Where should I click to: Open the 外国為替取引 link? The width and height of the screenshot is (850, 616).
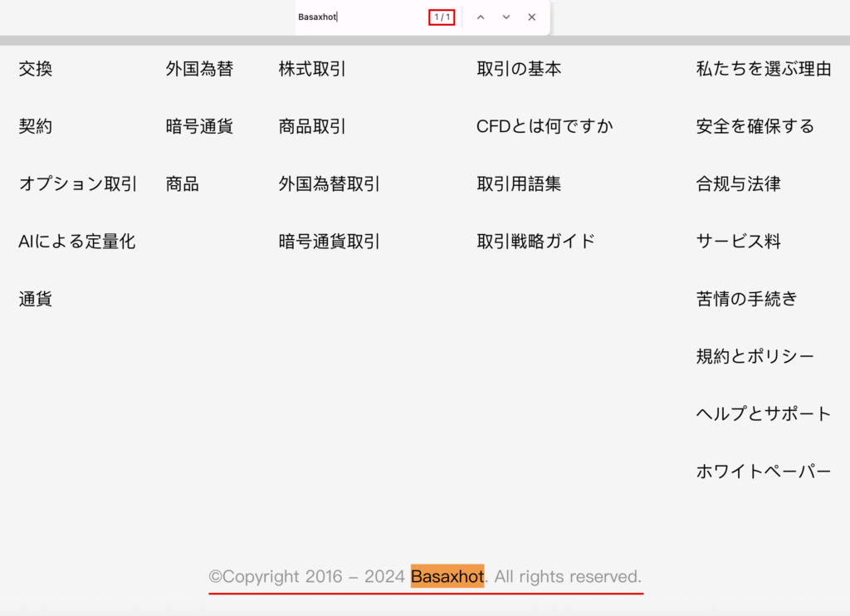(x=329, y=183)
